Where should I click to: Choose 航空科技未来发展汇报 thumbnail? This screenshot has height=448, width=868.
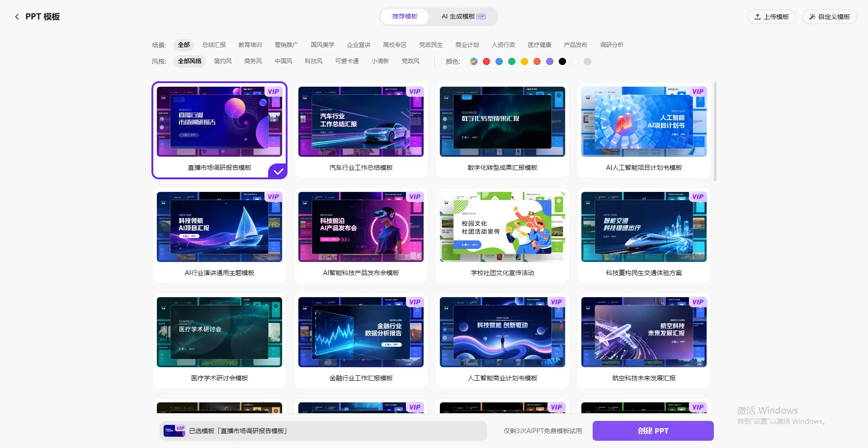[x=644, y=332]
